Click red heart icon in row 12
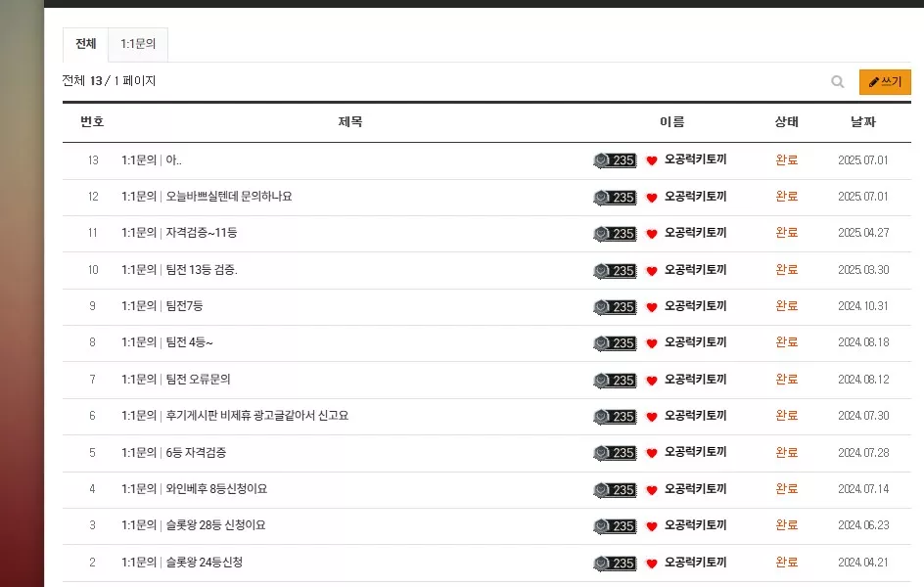This screenshot has height=587, width=924. tap(651, 198)
